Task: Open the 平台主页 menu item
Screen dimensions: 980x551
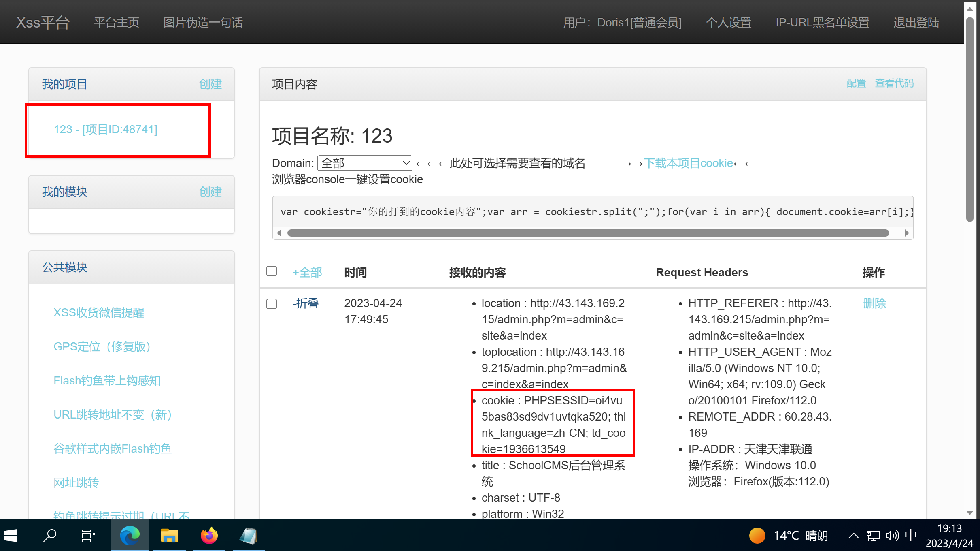Action: click(116, 23)
